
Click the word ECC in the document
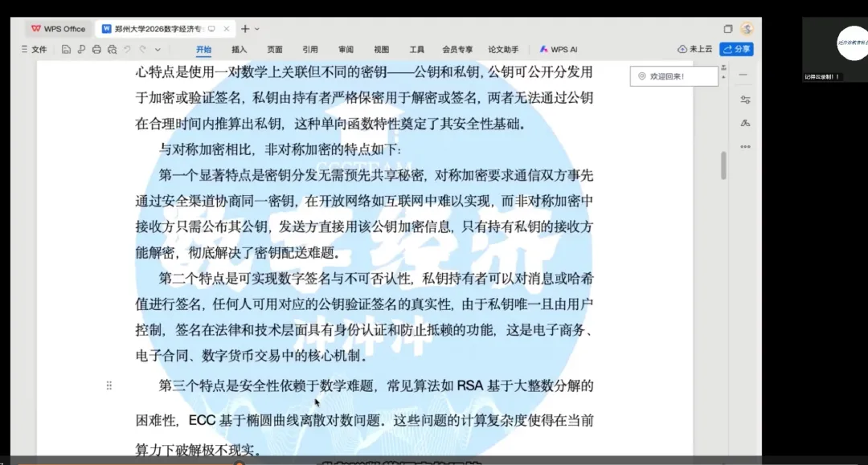point(202,421)
